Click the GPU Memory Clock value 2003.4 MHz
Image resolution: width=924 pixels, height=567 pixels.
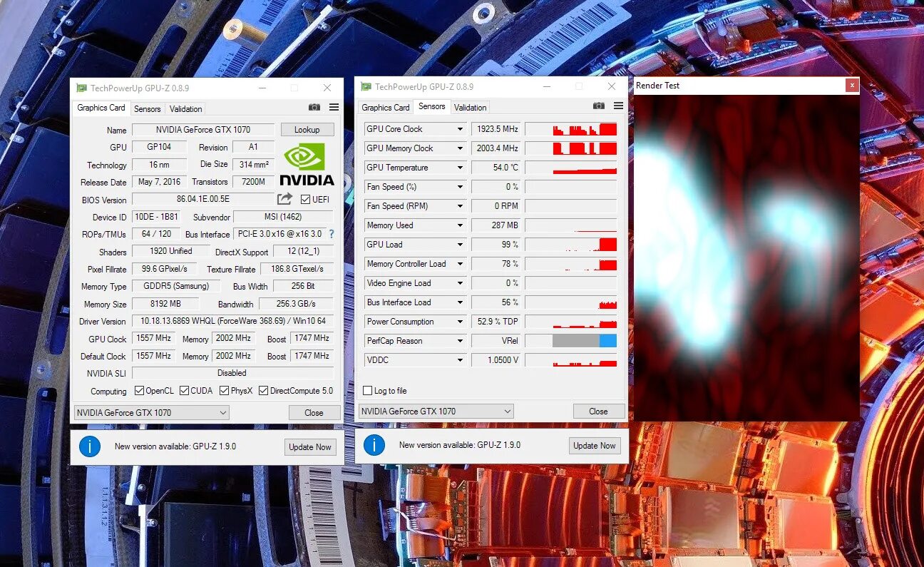[496, 148]
